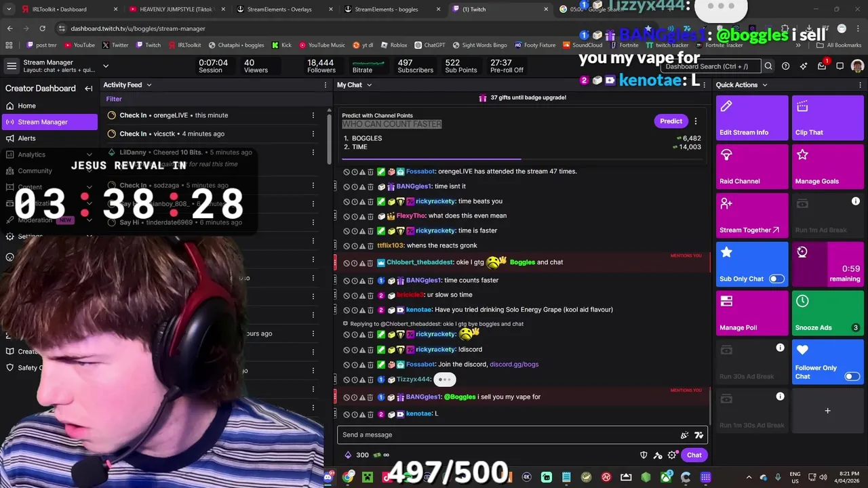Open the Footy Fixture bookmark
The height and width of the screenshot is (488, 868).
[x=535, y=45]
